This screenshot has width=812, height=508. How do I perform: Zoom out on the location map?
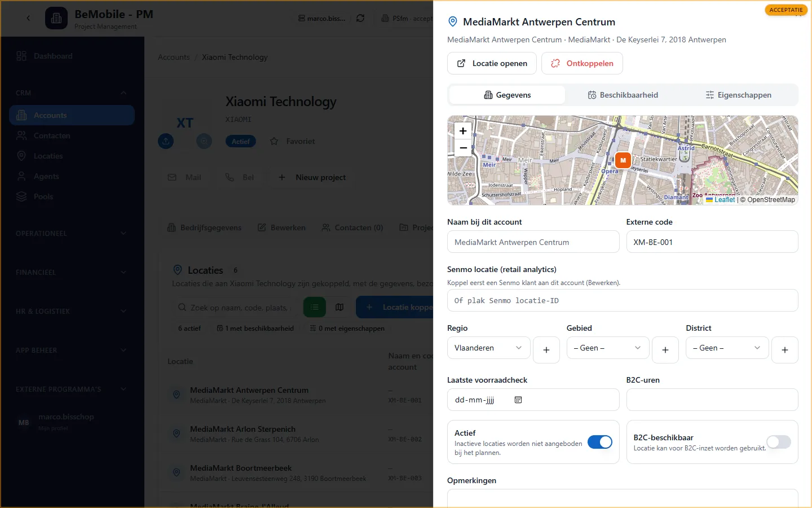(x=463, y=148)
